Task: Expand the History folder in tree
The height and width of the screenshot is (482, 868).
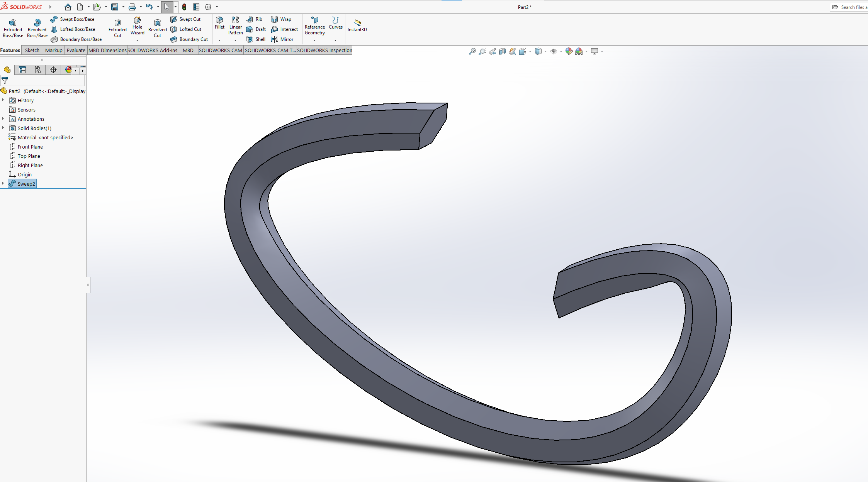Action: [x=3, y=100]
